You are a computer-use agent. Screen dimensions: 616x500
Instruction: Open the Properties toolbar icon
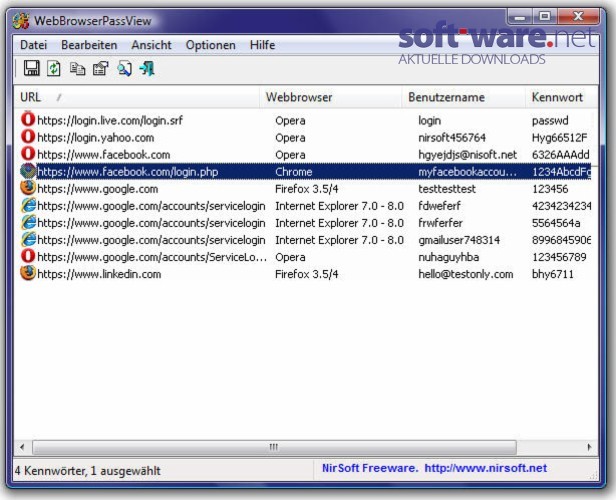click(101, 69)
